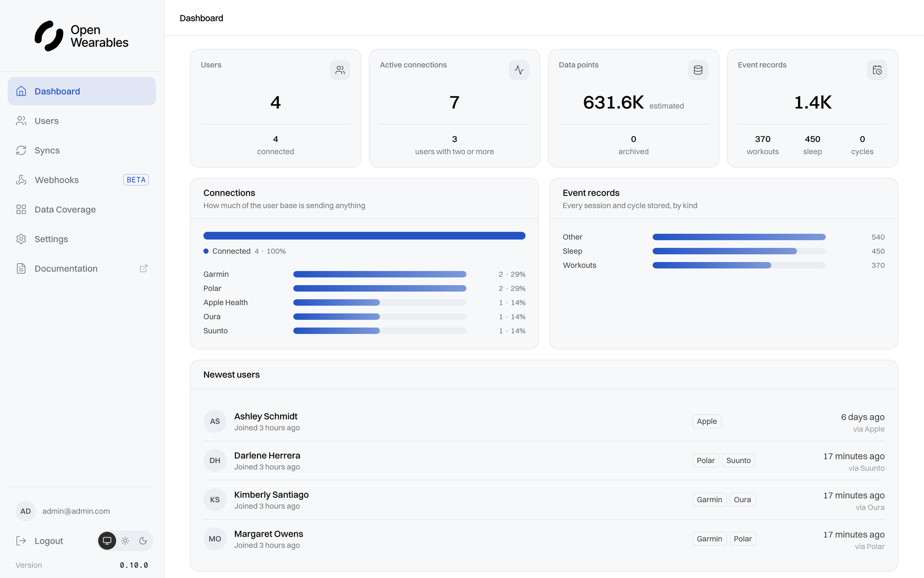Click the Open Wearables logo
Viewport: 924px width, 578px height.
pyautogui.click(x=82, y=36)
